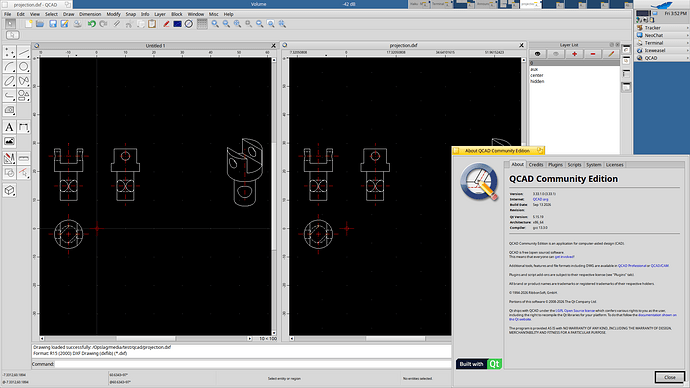690x388 pixels.
Task: Open the Projection isometric tools
Action: tap(9, 190)
